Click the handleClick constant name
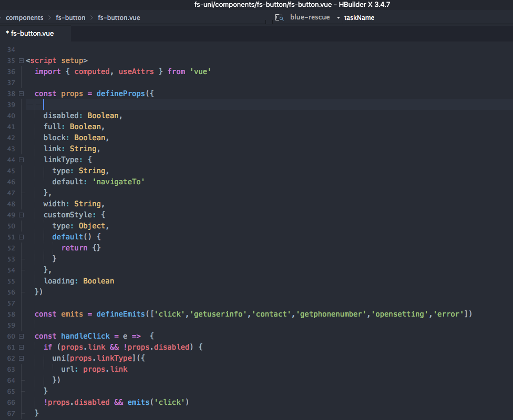The width and height of the screenshot is (513, 420). tap(85, 336)
